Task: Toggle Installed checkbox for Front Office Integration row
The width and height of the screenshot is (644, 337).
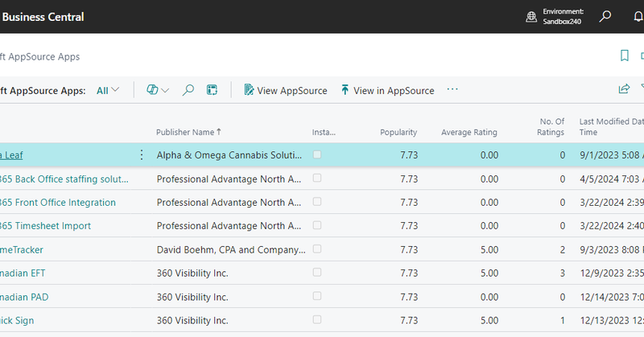Action: (317, 202)
